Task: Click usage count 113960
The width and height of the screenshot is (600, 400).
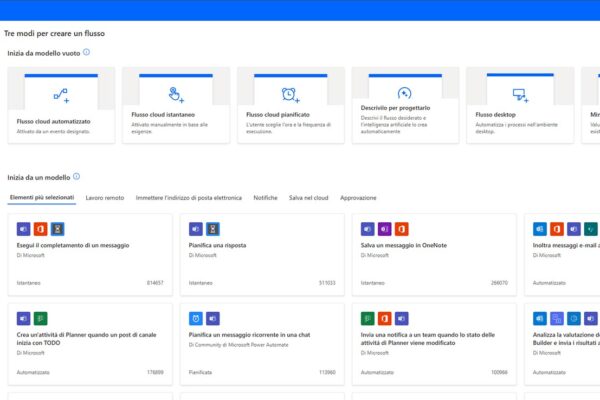Action: click(x=327, y=372)
